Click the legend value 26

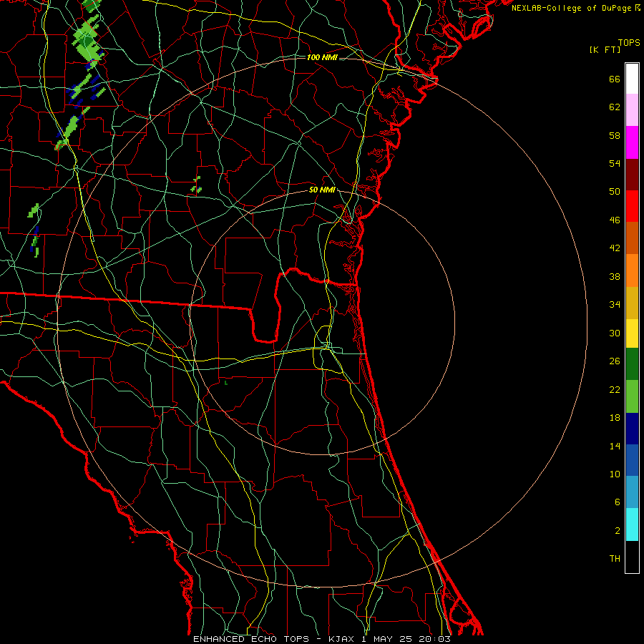pyautogui.click(x=615, y=361)
